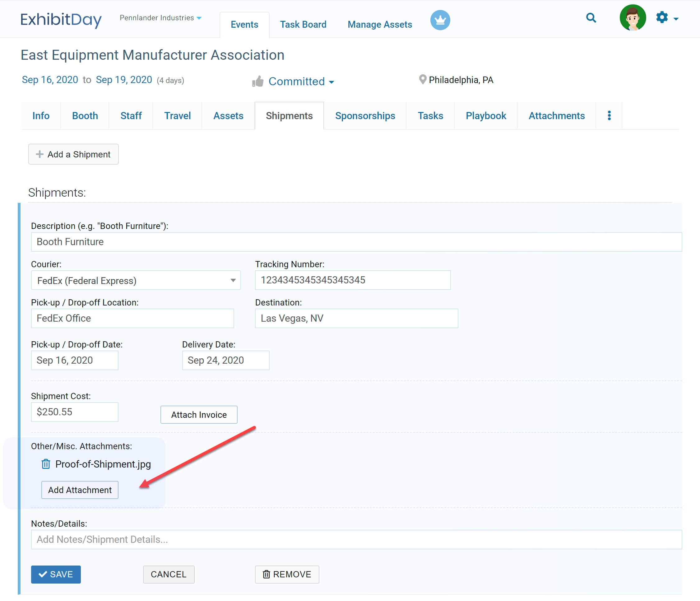Go to the Playbook tab
700x601 pixels.
(x=485, y=116)
